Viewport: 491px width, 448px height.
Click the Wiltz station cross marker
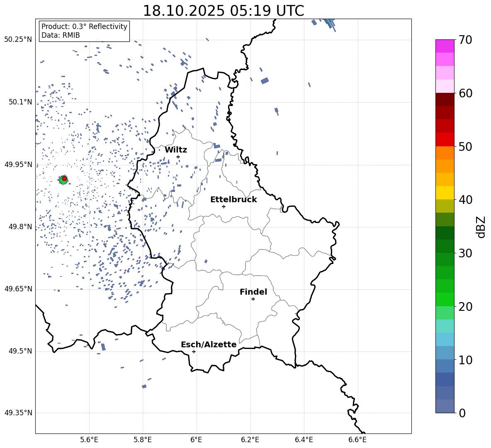point(178,157)
